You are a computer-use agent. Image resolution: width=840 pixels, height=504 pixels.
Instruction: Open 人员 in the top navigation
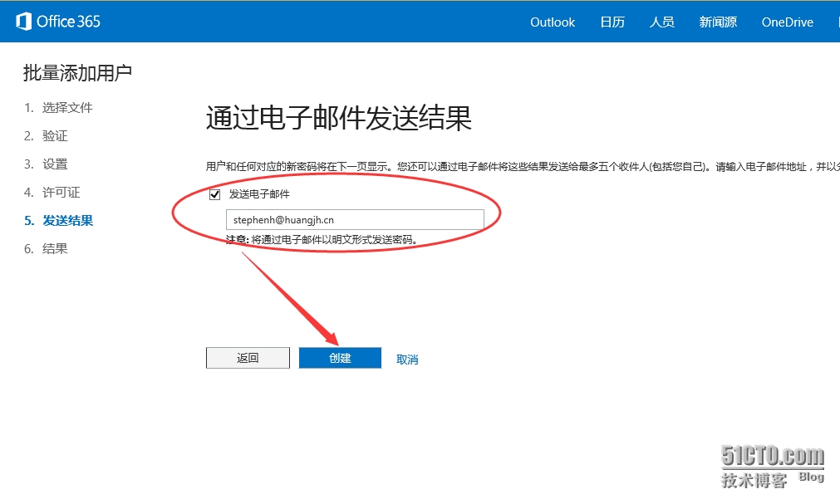661,22
